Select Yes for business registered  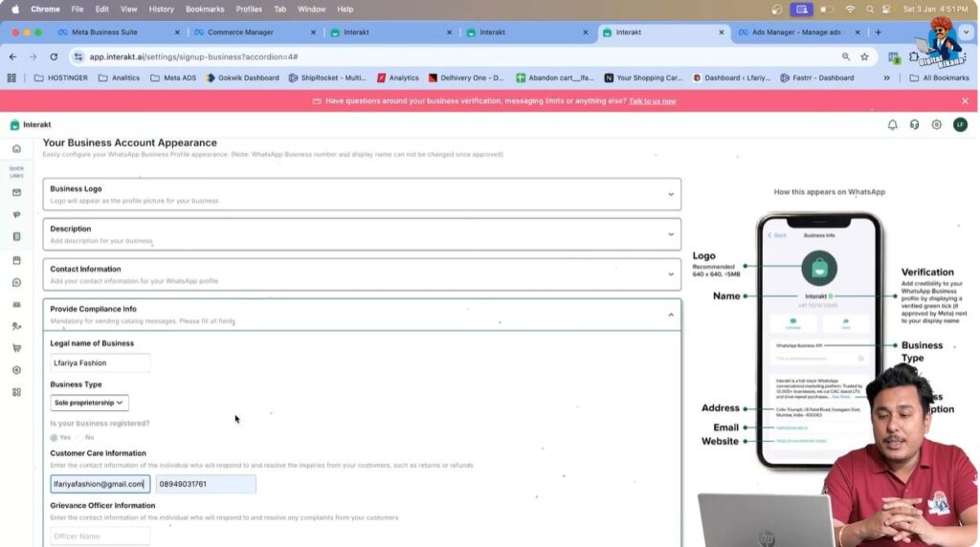[x=55, y=438]
